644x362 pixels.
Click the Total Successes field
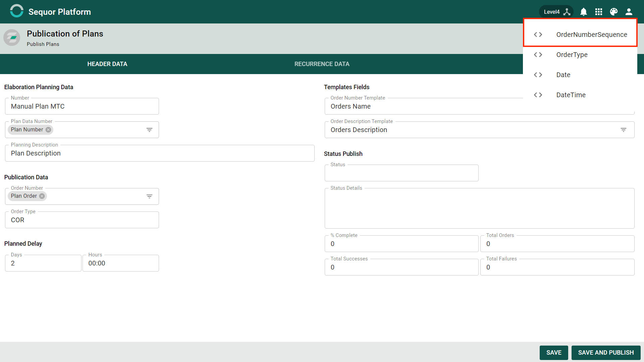click(x=401, y=267)
